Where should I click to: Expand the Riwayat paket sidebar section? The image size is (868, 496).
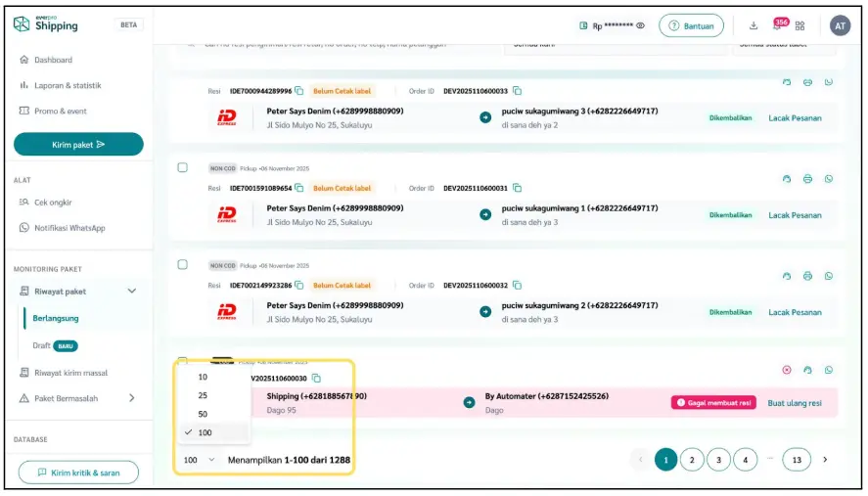coord(131,291)
